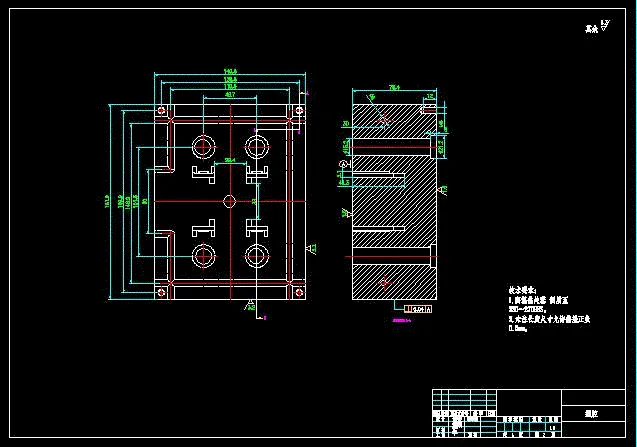The height and width of the screenshot is (447, 637).
Task: Select the center circle of the plan view
Action: pos(230,201)
